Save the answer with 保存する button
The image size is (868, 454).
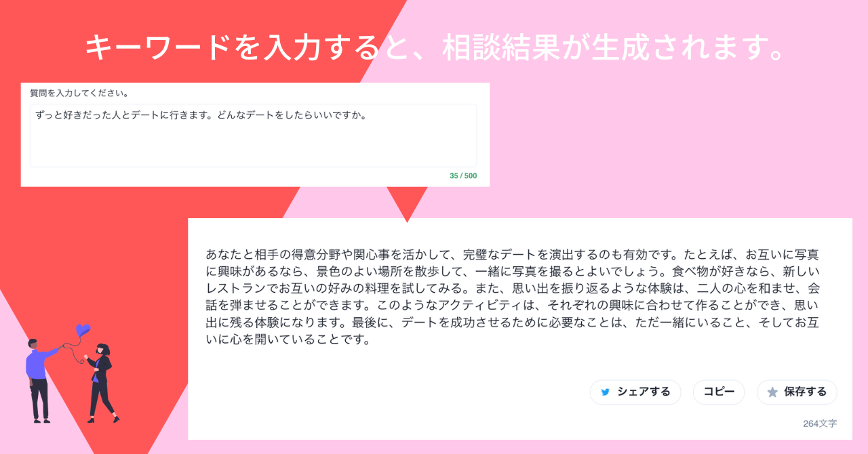[797, 392]
